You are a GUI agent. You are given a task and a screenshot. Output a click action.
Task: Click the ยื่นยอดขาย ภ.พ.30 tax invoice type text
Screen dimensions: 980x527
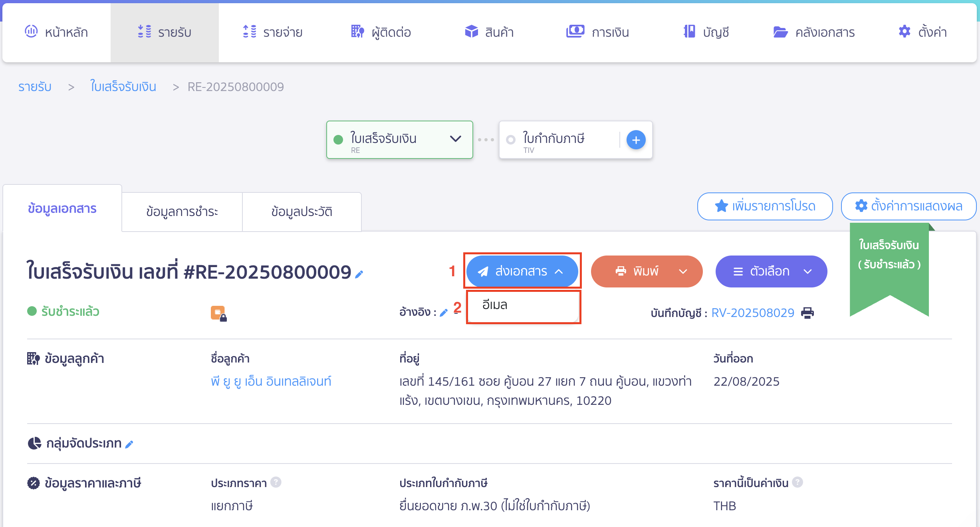coord(495,506)
